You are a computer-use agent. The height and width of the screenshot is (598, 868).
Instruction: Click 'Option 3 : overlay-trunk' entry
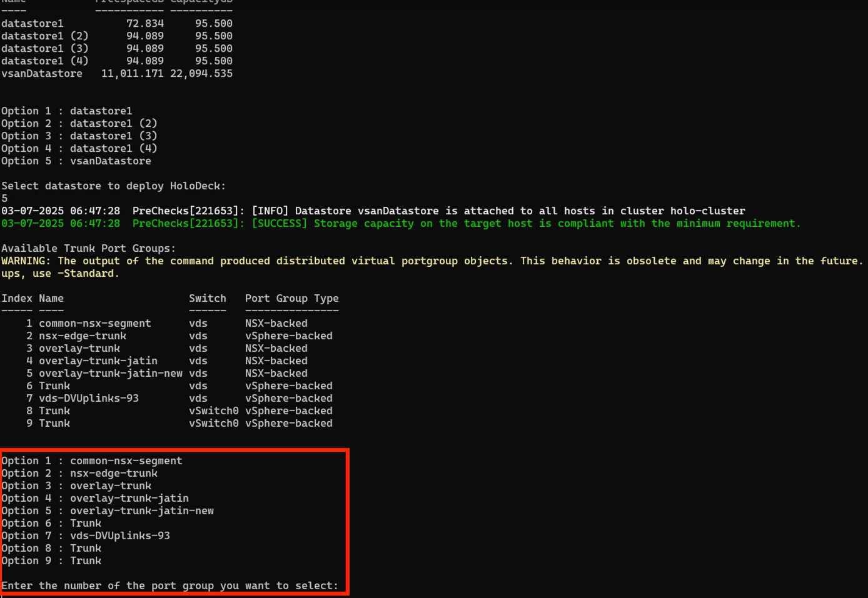[76, 486]
